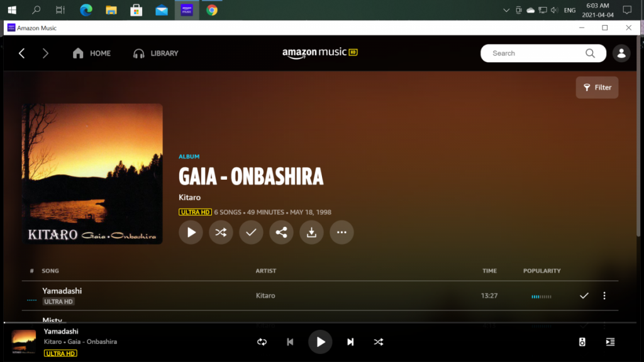Click the album ULTRA HD badge
This screenshot has height=362, width=644.
pos(195,212)
